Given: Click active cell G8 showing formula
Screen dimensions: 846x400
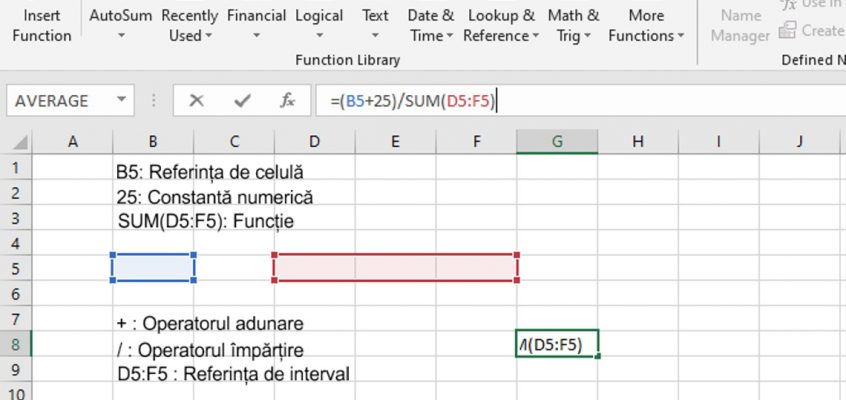Looking at the screenshot, I should [557, 344].
